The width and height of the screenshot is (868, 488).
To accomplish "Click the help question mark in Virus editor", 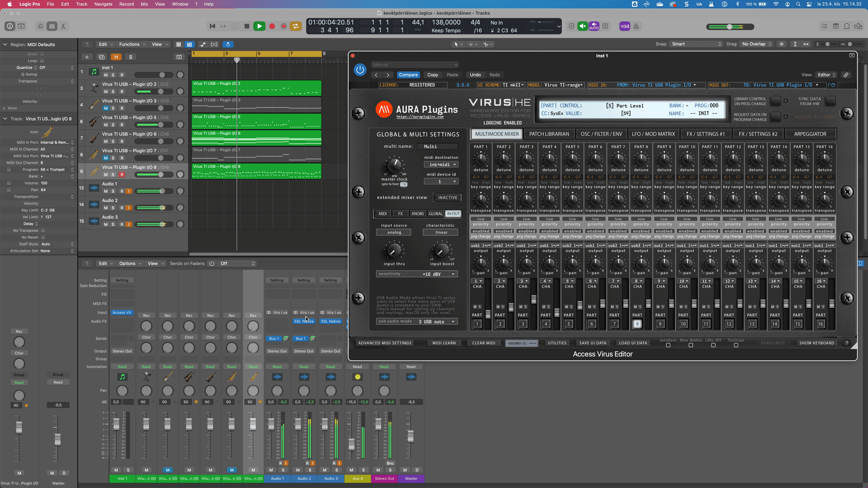I will [x=846, y=343].
